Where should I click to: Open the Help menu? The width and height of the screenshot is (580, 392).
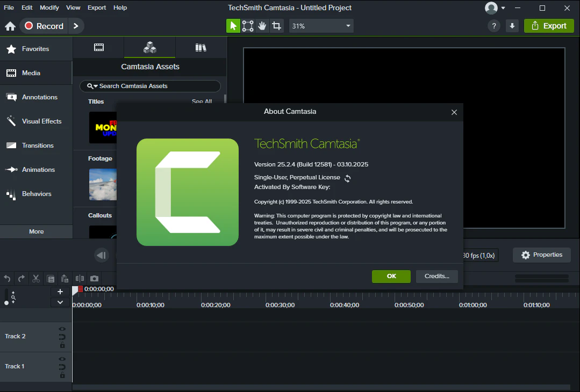point(120,8)
